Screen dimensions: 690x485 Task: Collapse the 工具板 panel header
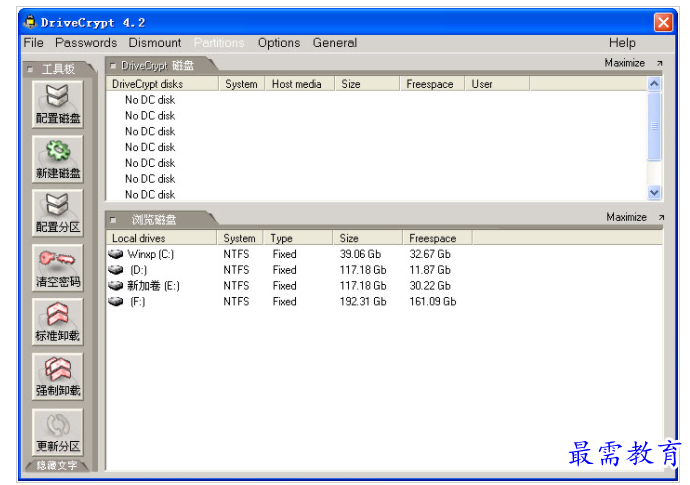click(x=30, y=69)
